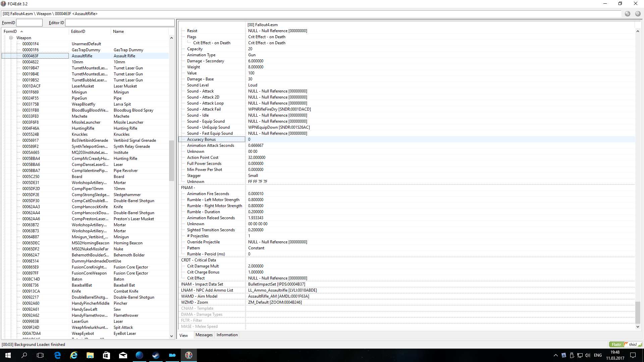
Task: Switch to the Information tab
Action: point(227,335)
